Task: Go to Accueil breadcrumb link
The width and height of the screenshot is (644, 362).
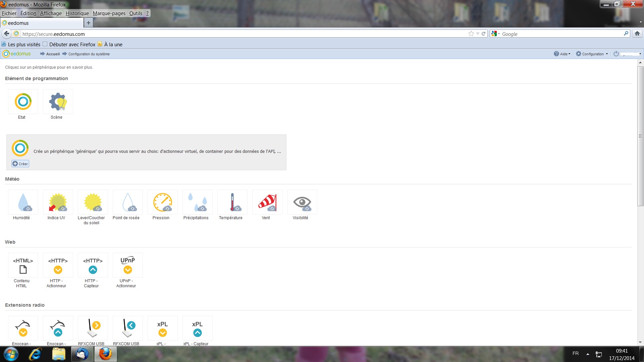Action: click(x=53, y=54)
